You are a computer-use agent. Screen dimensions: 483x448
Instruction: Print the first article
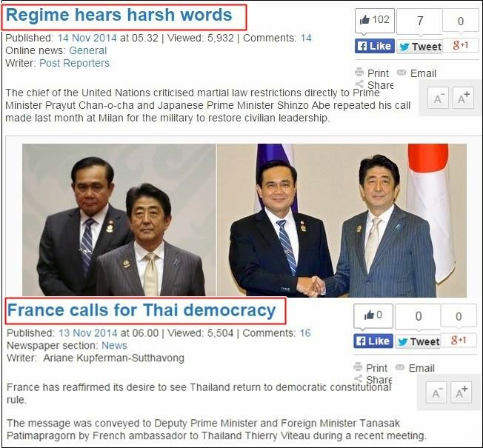click(372, 73)
